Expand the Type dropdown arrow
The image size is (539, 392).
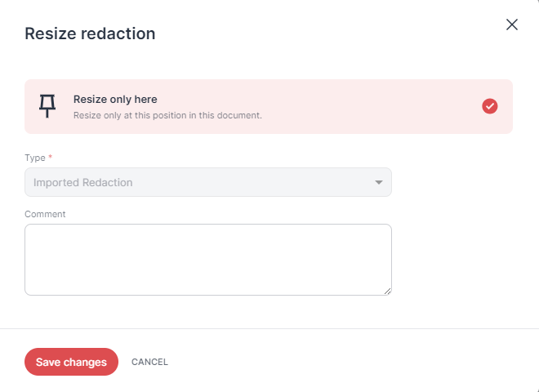[x=378, y=182]
